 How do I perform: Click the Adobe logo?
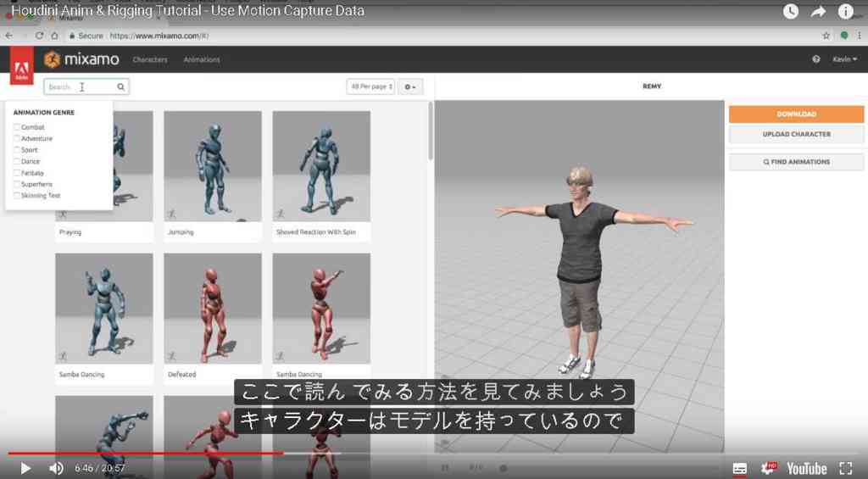[x=21, y=65]
